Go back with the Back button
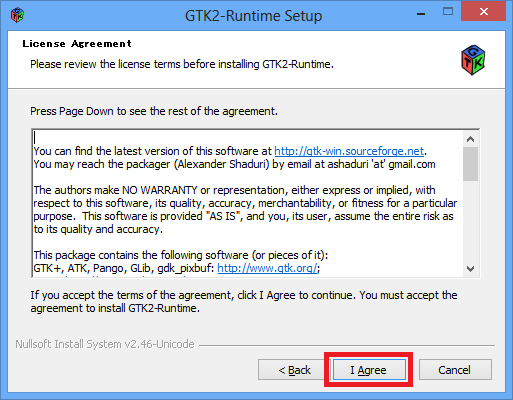 294,370
